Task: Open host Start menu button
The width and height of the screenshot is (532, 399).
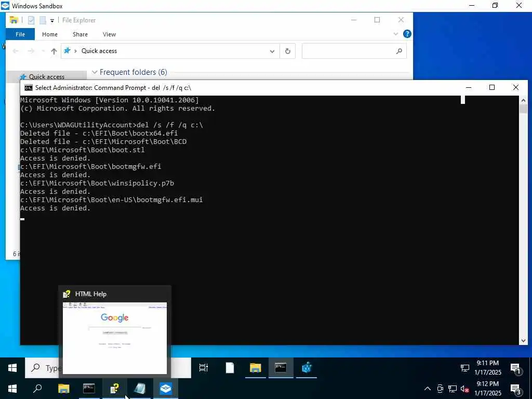Action: point(12,389)
